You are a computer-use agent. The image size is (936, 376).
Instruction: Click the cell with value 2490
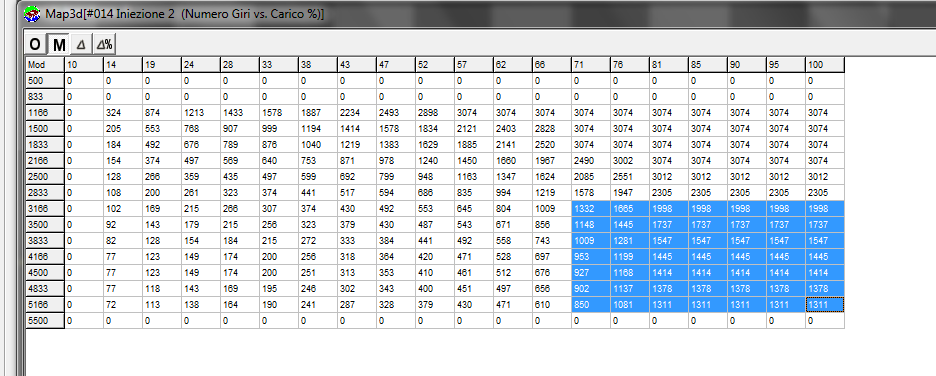tap(590, 161)
